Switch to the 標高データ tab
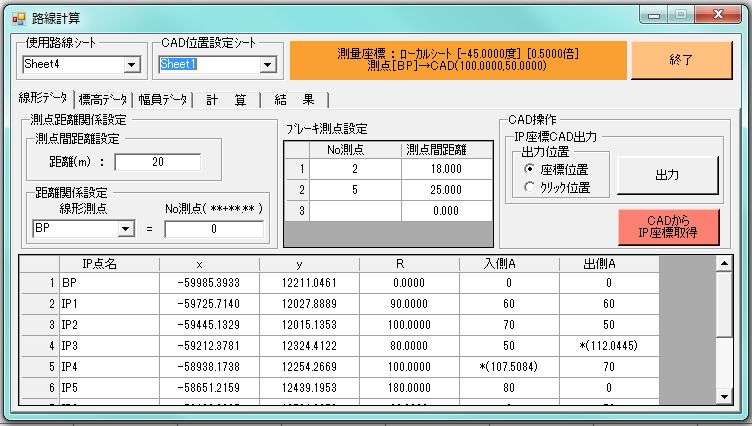 (103, 99)
